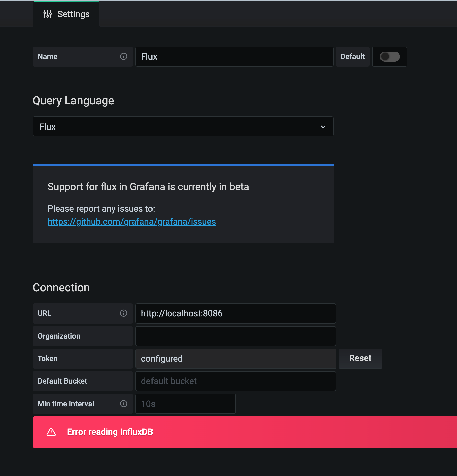Reset the configured Token
Screen dimensions: 457x476
(360, 358)
